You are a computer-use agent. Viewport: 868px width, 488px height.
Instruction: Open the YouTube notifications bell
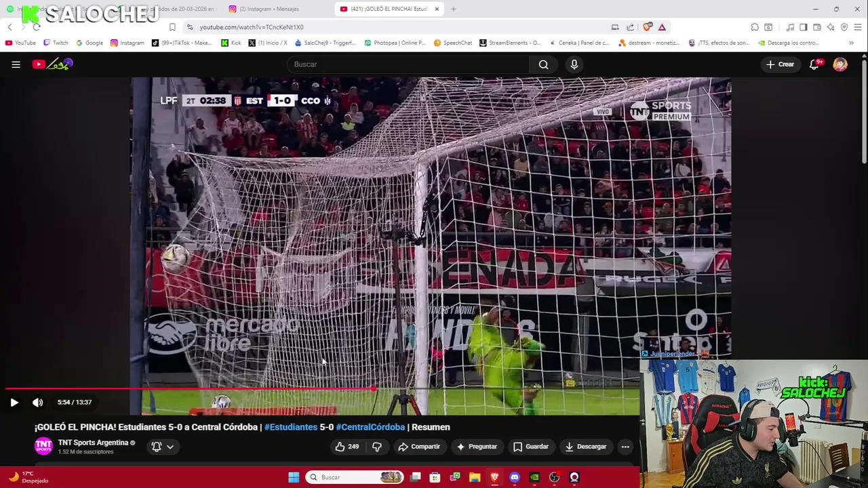click(x=815, y=64)
